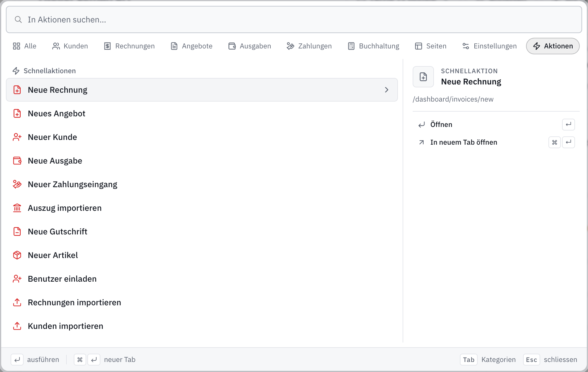The image size is (588, 372).
Task: Click the Rechnungen importieren upload icon
Action: [x=17, y=302]
